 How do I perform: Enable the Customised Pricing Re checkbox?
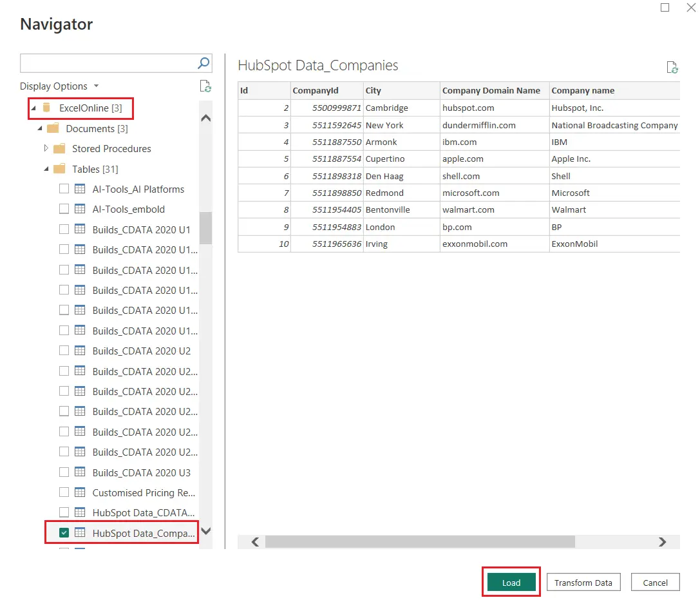[62, 492]
